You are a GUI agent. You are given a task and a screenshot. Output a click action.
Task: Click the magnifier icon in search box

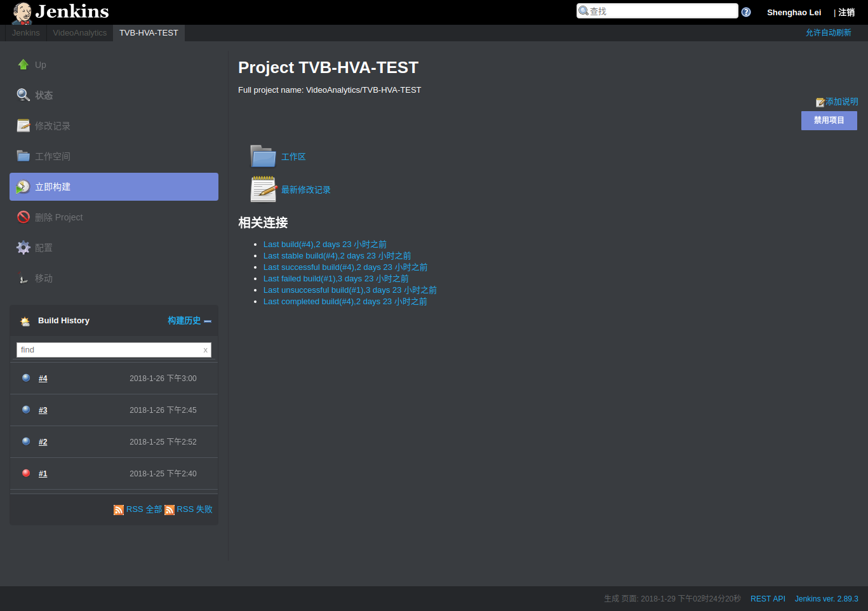(584, 11)
